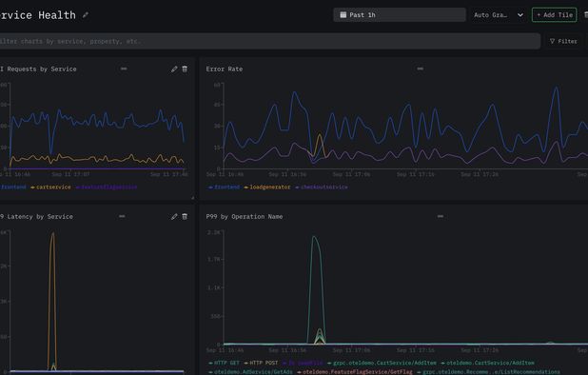588x375 pixels.
Task: Delete the Requests by Service tile
Action: coord(185,69)
